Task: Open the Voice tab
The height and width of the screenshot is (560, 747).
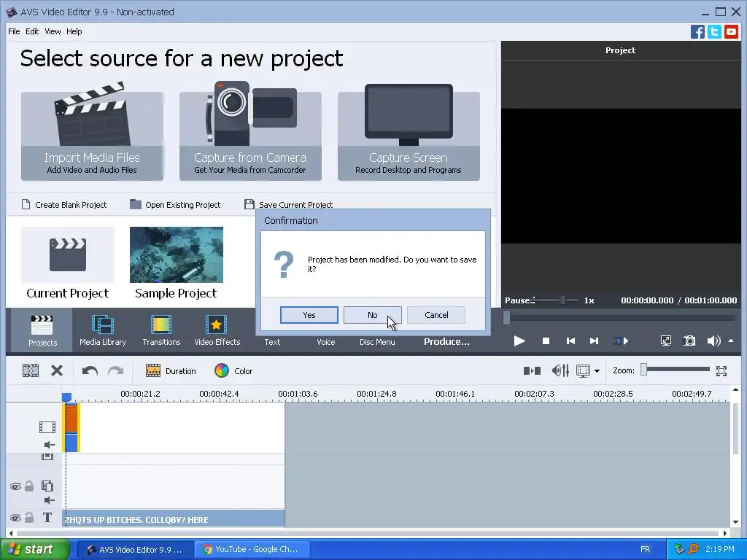Action: (x=326, y=342)
